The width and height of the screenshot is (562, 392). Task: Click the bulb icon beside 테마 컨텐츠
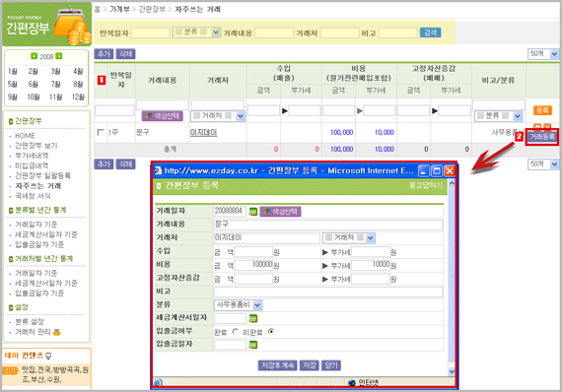(x=48, y=356)
